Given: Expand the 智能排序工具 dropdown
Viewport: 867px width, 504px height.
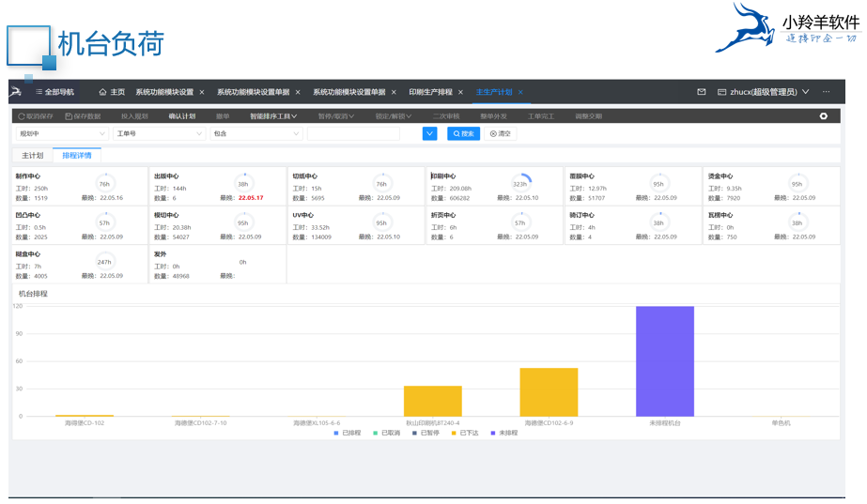Looking at the screenshot, I should 273,116.
